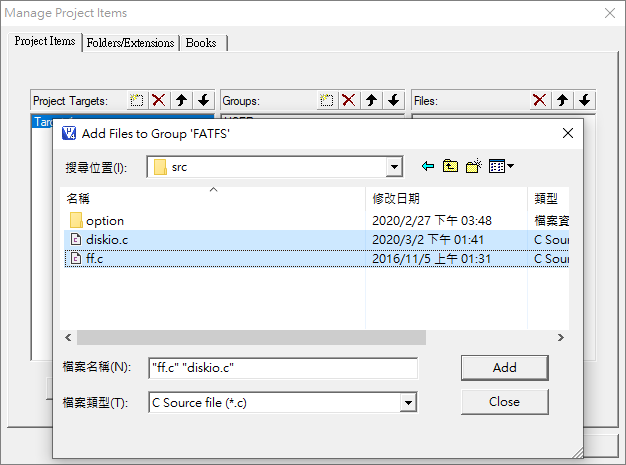Viewport: 626px width, 465px height.
Task: Delete selected Group
Action: pos(349,100)
